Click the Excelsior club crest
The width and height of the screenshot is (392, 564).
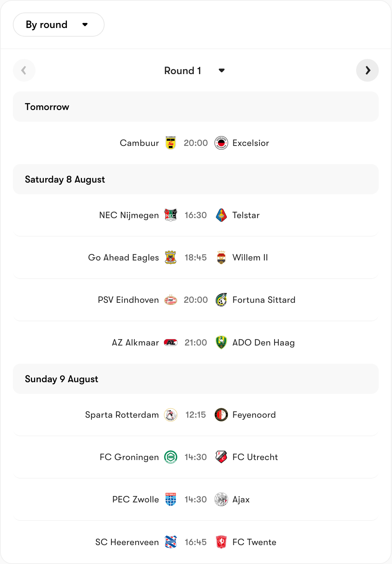coord(221,143)
